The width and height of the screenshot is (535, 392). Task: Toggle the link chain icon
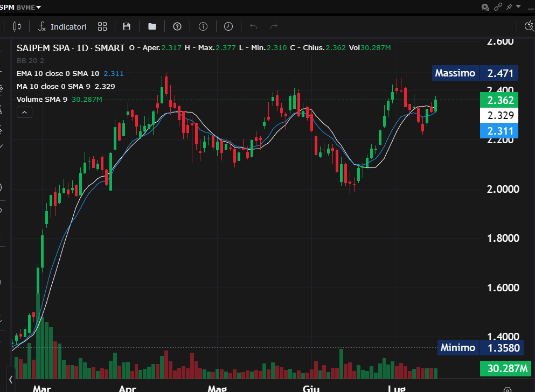498,6
